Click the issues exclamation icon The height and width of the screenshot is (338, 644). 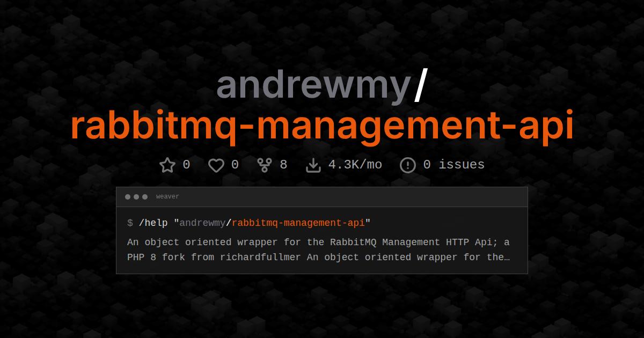(x=408, y=165)
